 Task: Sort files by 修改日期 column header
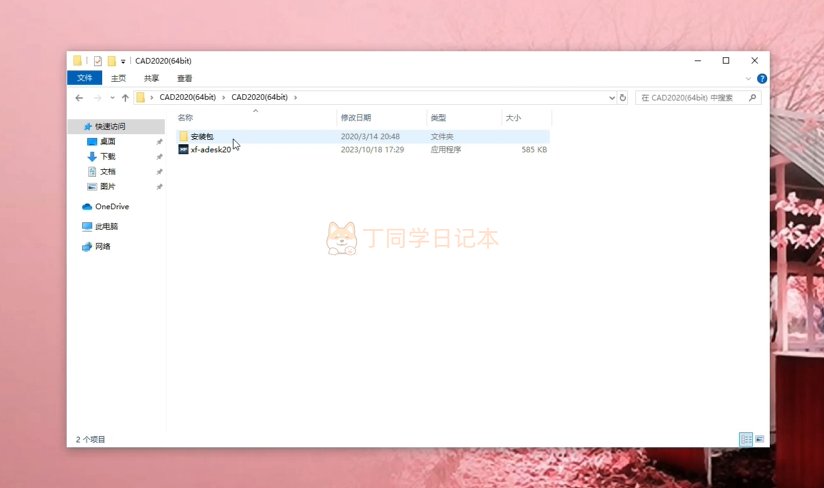355,118
